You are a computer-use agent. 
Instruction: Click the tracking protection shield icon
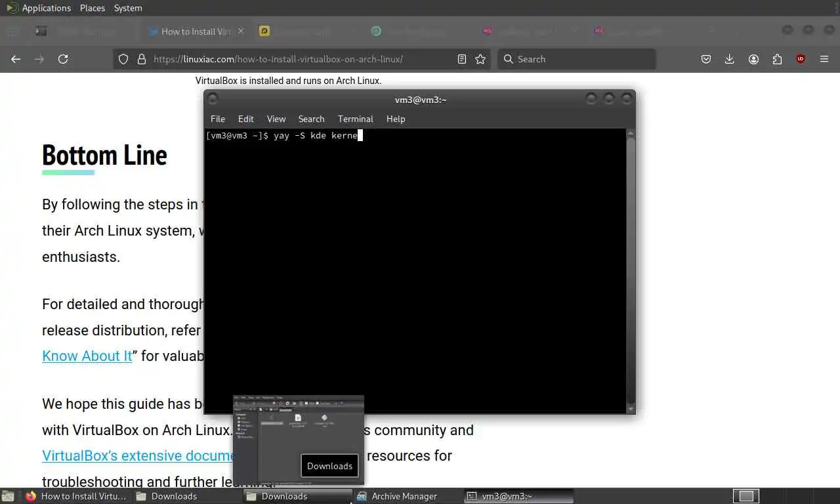123,59
